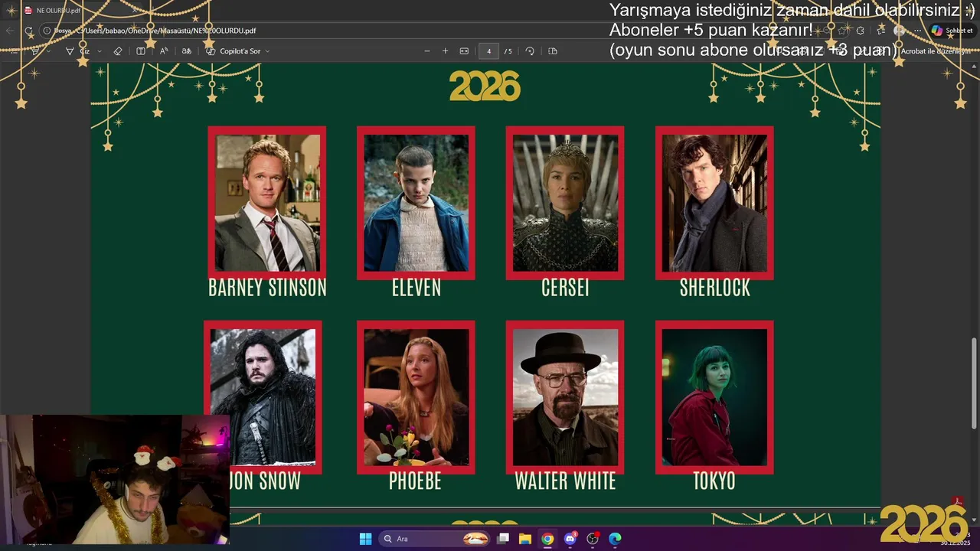Screen dimensions: 980x551
Task: Click the Page view layout icon
Action: [553, 51]
